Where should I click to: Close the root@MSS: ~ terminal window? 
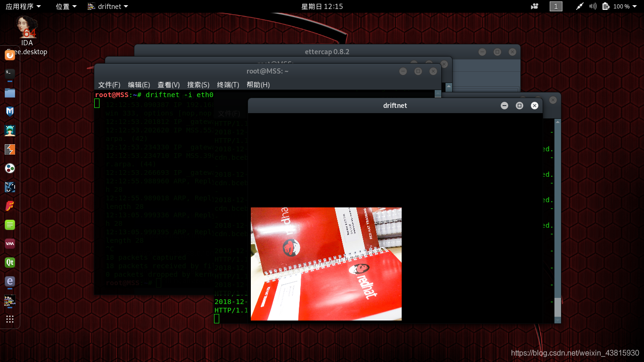[x=433, y=71]
